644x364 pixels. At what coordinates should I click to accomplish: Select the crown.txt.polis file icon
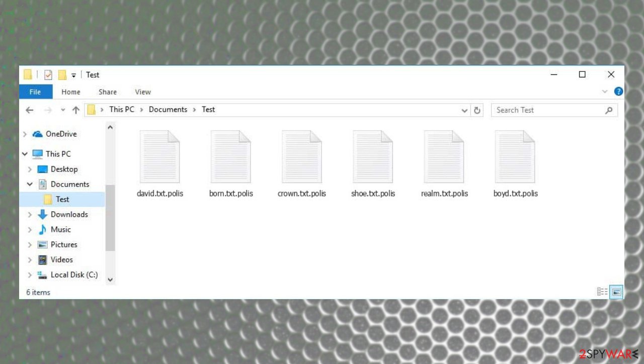(x=302, y=156)
